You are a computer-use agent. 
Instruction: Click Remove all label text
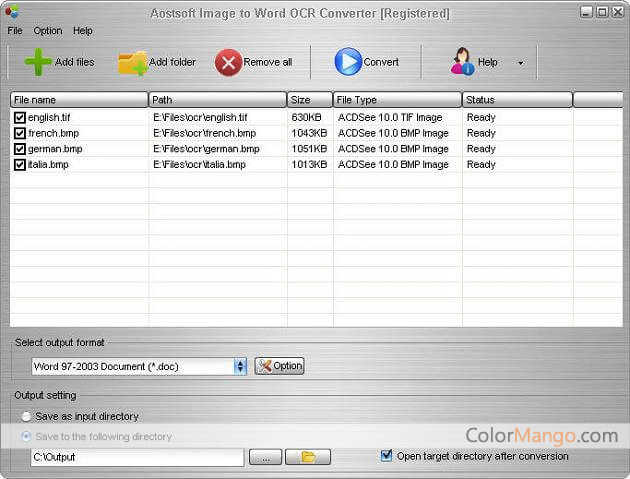268,62
